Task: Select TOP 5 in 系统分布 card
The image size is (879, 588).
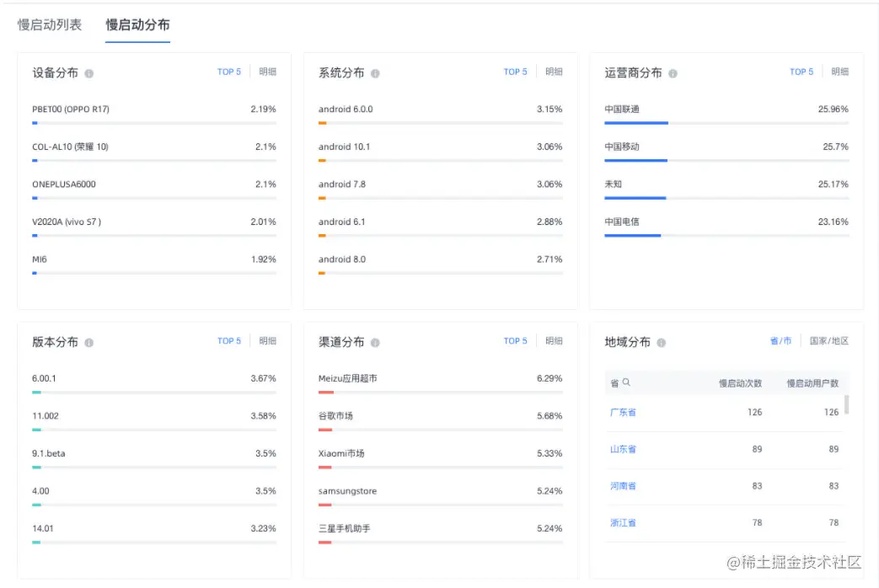Action: tap(515, 72)
